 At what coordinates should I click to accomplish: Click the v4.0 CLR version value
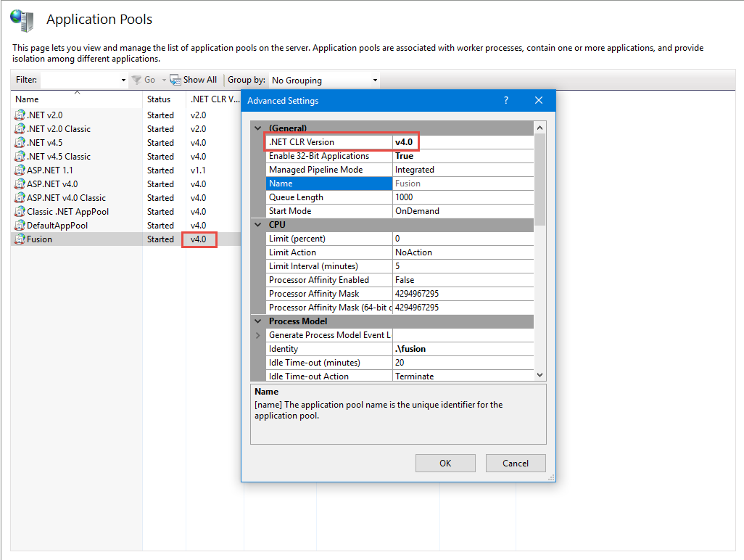pyautogui.click(x=404, y=142)
